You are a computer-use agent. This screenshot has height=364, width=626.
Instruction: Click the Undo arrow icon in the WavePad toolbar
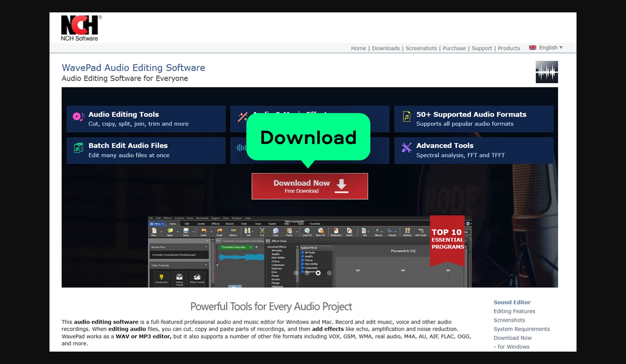point(204,231)
